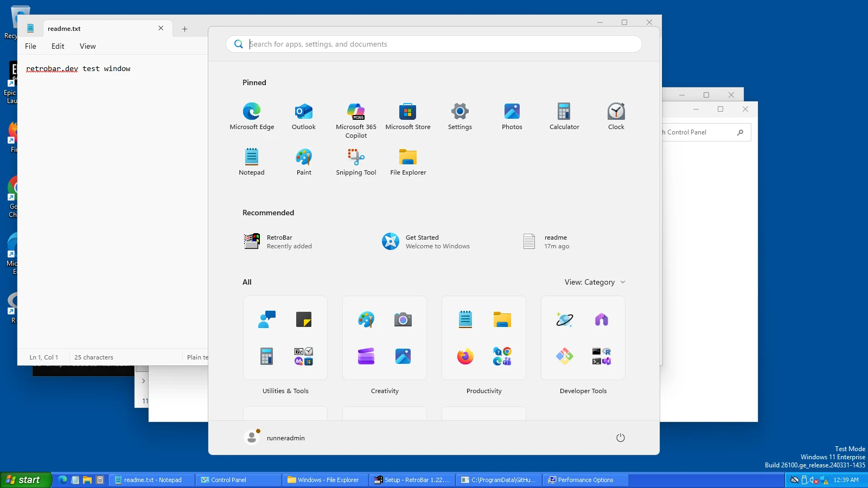Switch to Performance Options taskbar button
Image resolution: width=868 pixels, height=488 pixels.
586,480
